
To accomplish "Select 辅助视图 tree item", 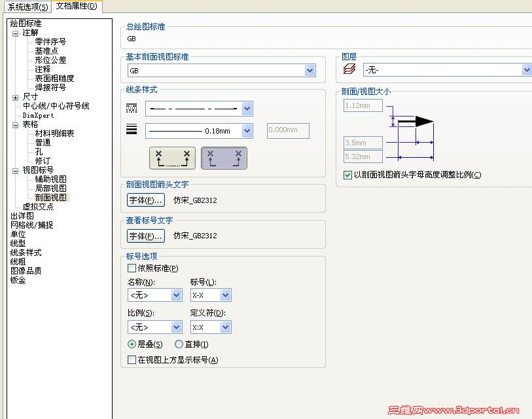I will (50, 179).
